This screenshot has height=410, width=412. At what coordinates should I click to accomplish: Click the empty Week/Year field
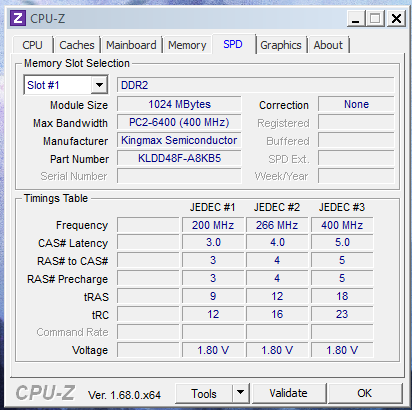pos(356,176)
